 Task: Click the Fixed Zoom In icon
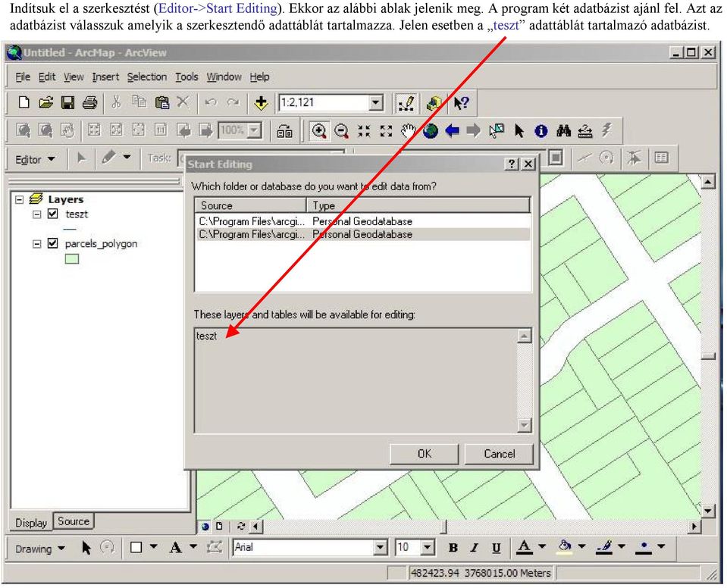click(364, 131)
